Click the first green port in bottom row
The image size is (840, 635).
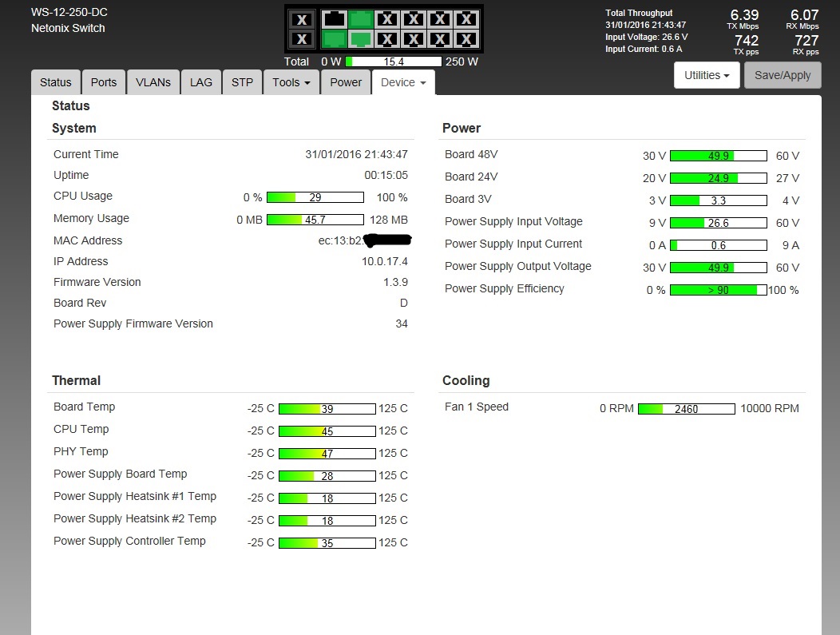point(335,39)
